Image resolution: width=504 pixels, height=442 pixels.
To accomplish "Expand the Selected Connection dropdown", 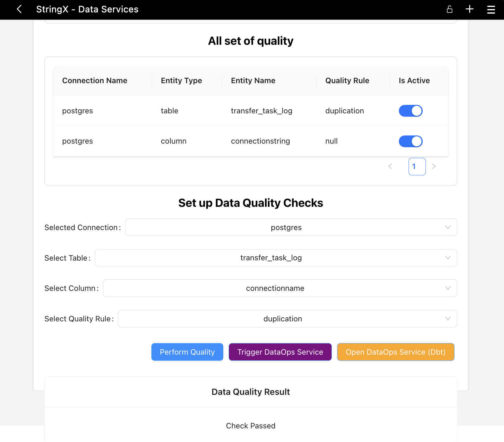I will click(291, 227).
